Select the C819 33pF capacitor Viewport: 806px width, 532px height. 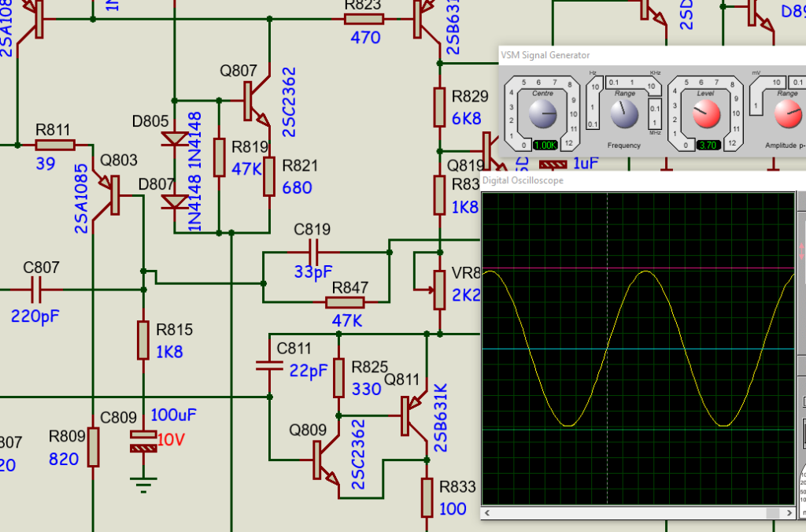tap(314, 253)
